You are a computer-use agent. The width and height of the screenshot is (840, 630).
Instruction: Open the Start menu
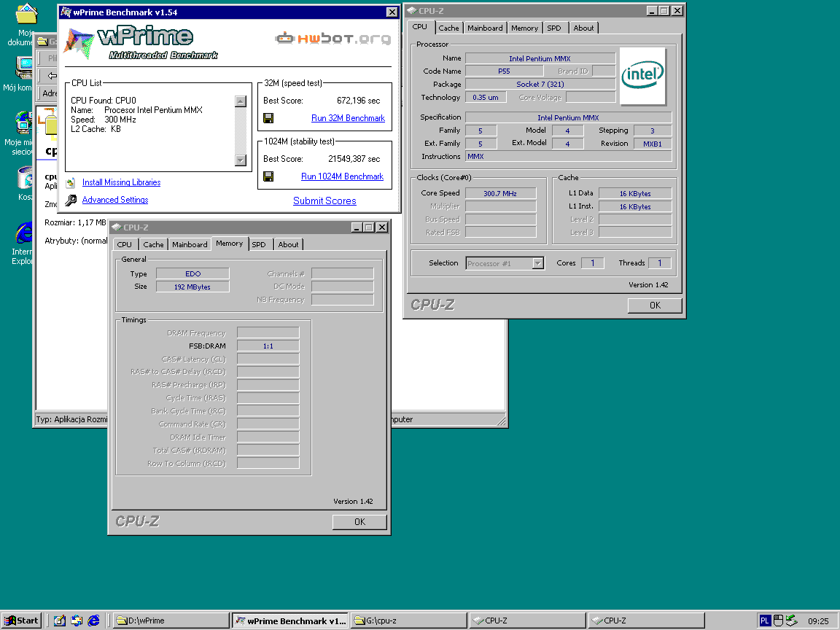click(x=21, y=621)
